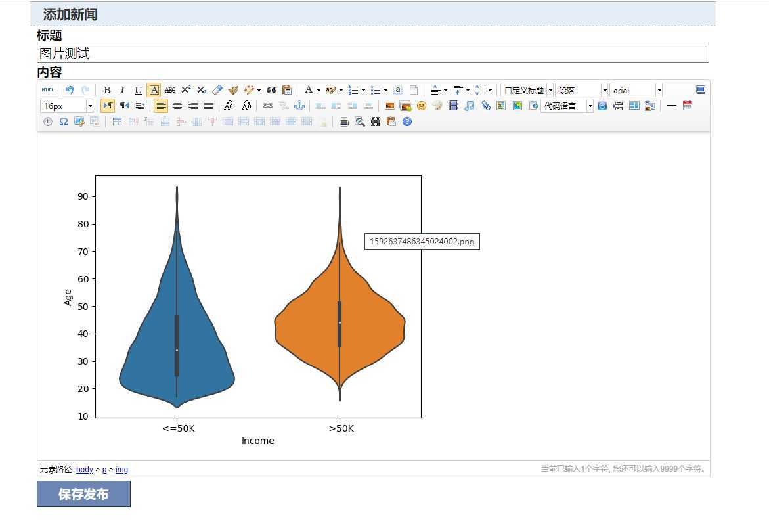Viewport: 769px width, 532px height.
Task: Insert the current date
Action: pos(688,106)
